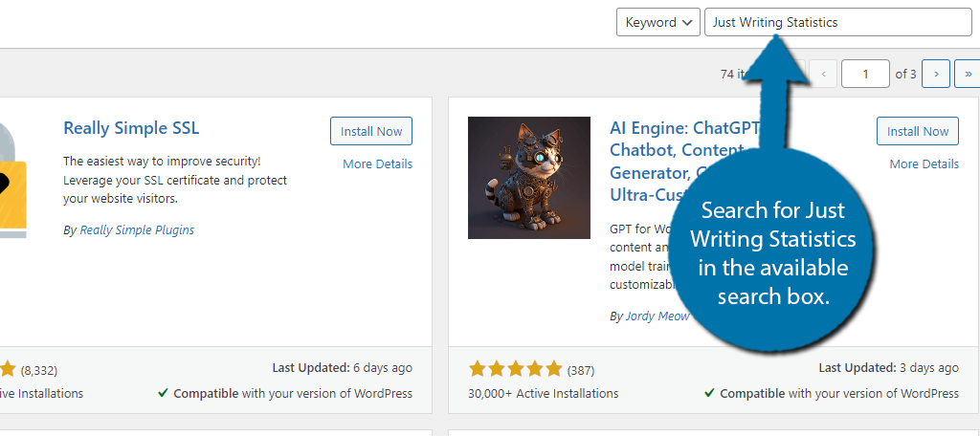Open the Jordy Meow author link
This screenshot has height=436, width=980.
pyautogui.click(x=658, y=316)
